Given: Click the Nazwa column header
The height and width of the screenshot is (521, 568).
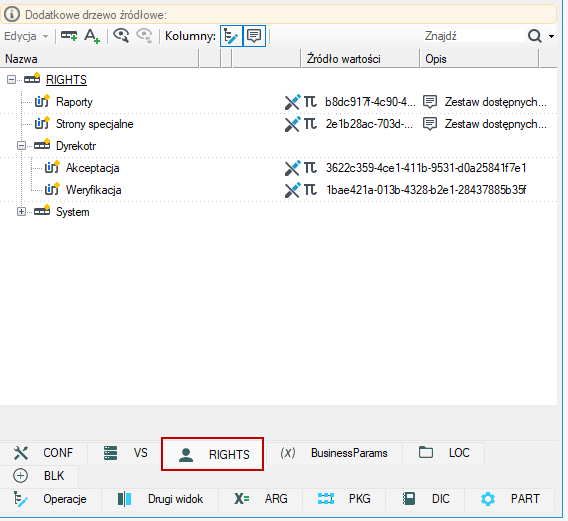Looking at the screenshot, I should coord(99,59).
